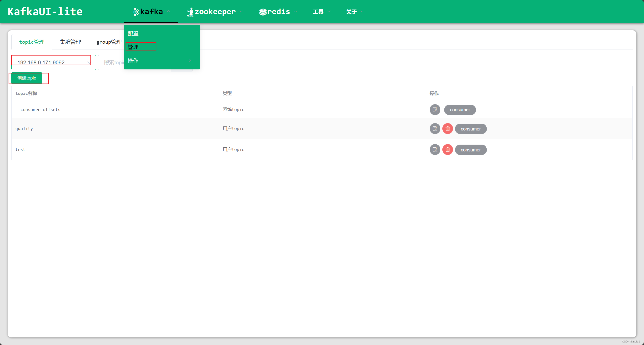Open the 192.168.0.171:9092 broker dropdown

(54, 62)
